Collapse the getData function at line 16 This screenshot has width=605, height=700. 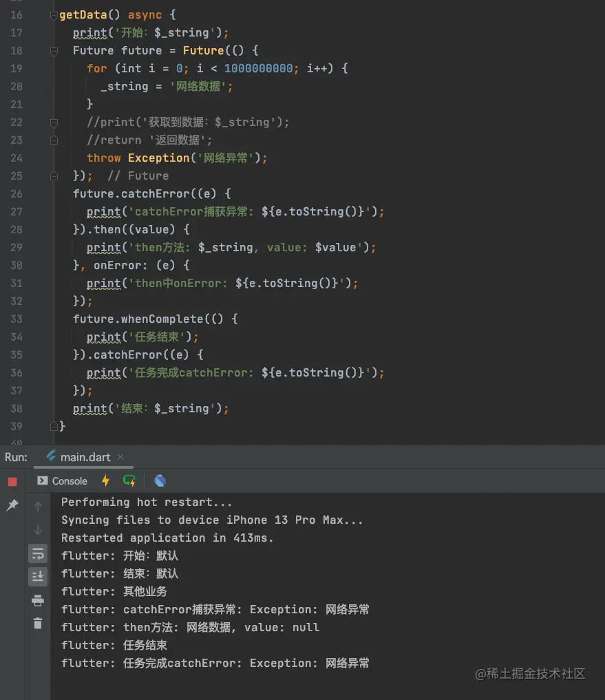point(54,15)
